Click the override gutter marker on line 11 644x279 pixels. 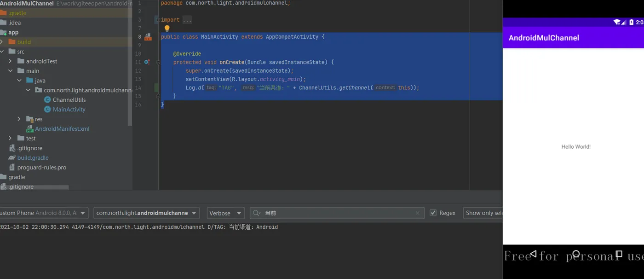point(147,62)
